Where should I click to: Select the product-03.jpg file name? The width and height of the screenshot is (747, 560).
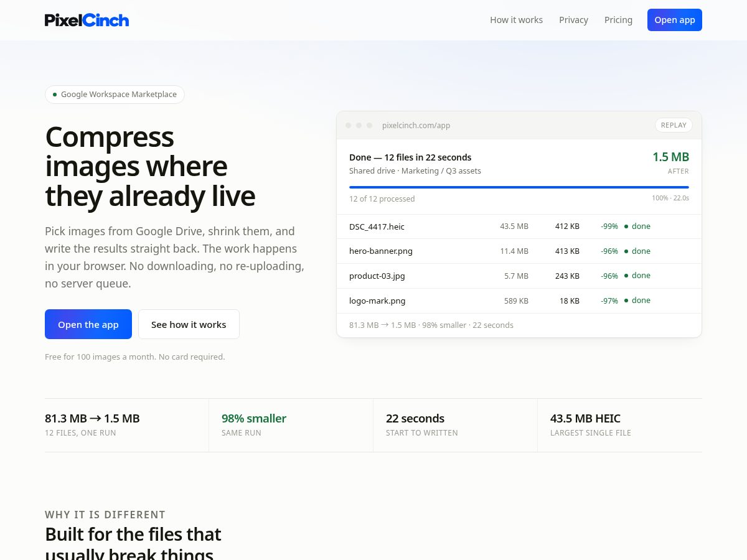click(x=377, y=276)
